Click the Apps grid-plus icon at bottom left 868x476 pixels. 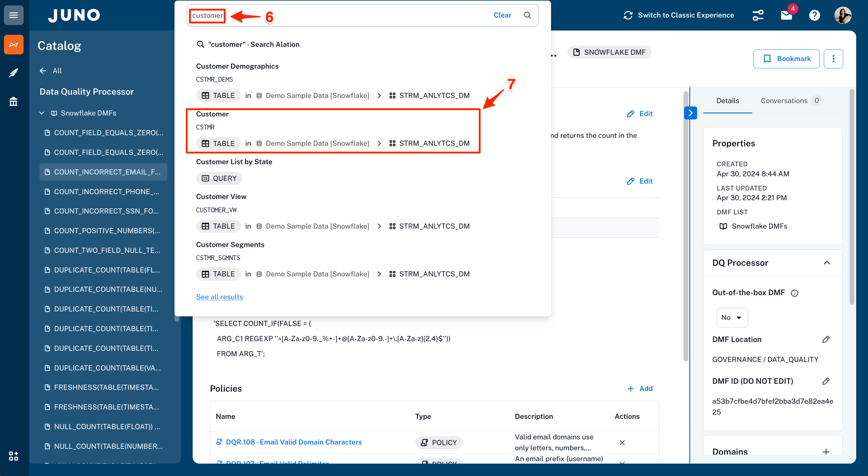point(14,456)
